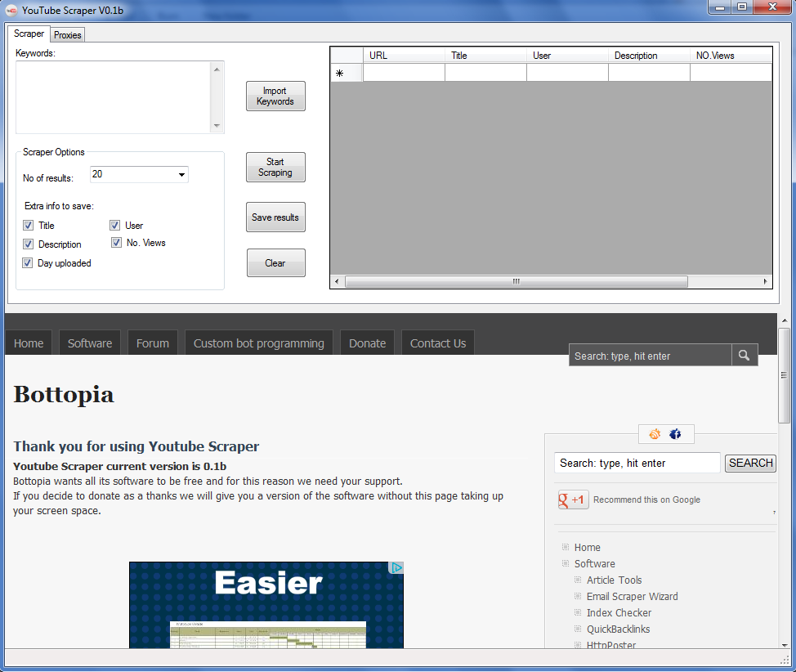Open the sidebar Home link
The image size is (796, 672).
click(x=587, y=547)
